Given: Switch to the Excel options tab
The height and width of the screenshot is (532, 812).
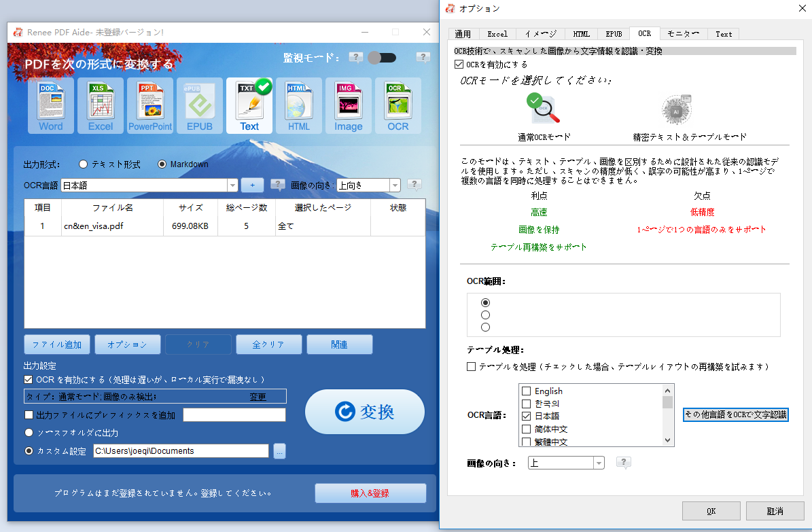Looking at the screenshot, I should tap(497, 33).
